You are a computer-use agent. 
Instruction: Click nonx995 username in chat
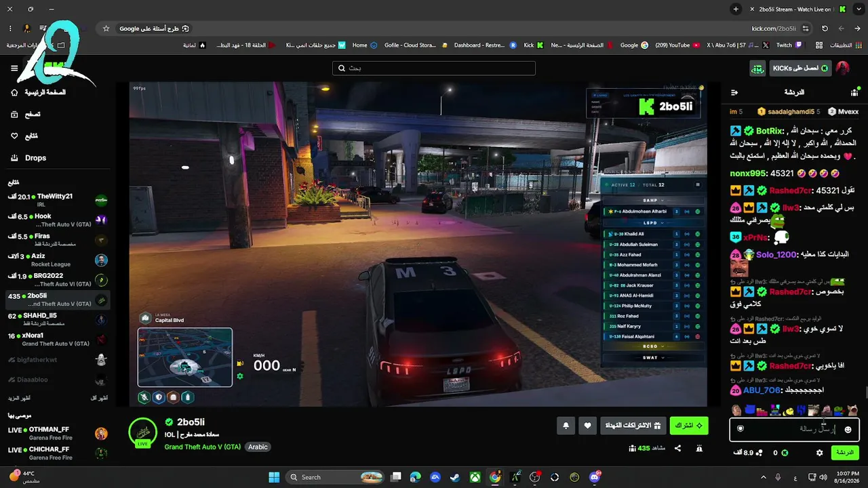point(748,174)
